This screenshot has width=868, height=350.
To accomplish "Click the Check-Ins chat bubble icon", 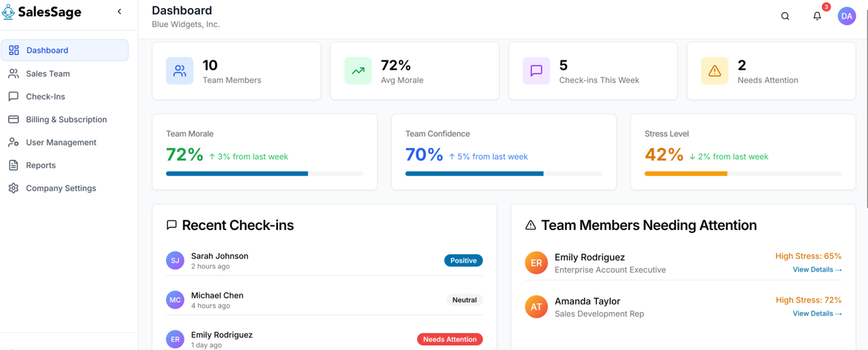I will [x=14, y=96].
